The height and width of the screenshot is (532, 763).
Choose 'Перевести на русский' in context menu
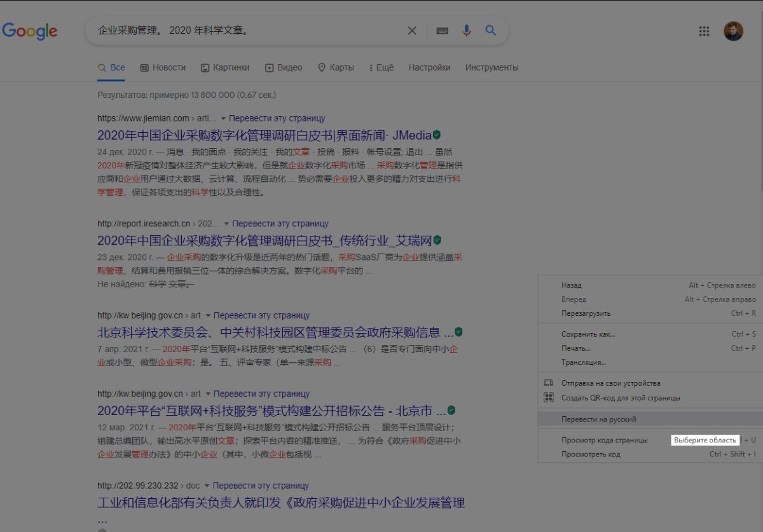coord(650,419)
